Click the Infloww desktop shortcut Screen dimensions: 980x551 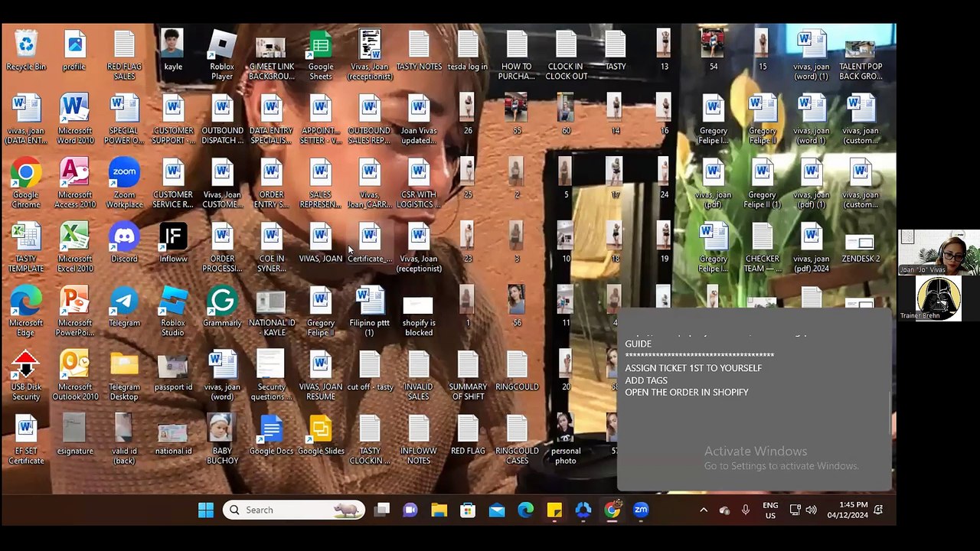[x=173, y=240]
